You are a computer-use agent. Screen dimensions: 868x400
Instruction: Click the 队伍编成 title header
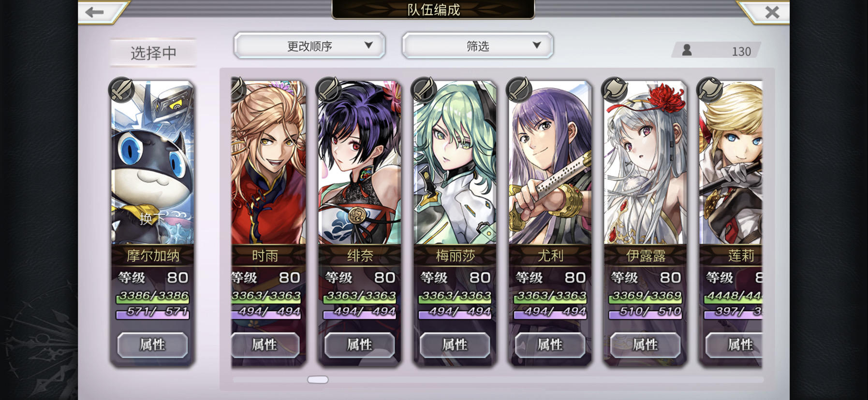coord(433,10)
